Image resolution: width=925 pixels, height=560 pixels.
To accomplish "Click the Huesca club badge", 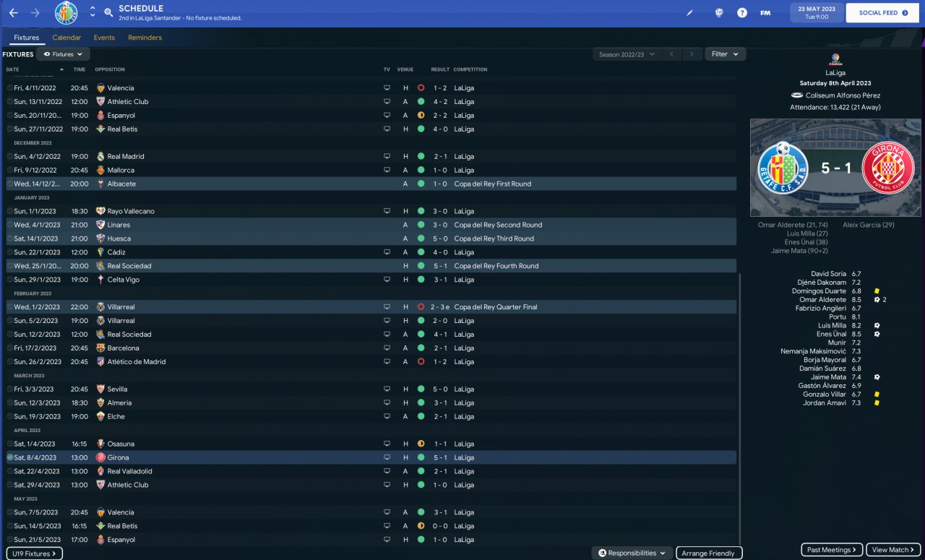I will (100, 238).
